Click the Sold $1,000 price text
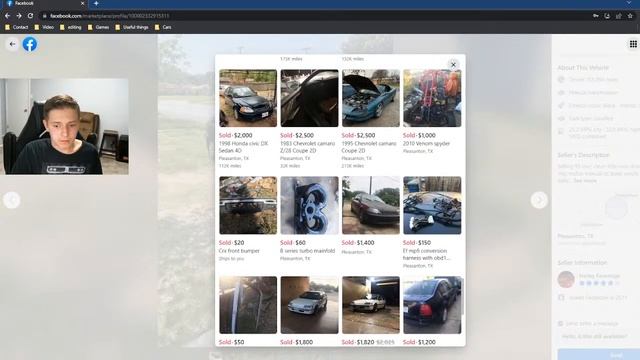The image size is (640, 360). (419, 135)
